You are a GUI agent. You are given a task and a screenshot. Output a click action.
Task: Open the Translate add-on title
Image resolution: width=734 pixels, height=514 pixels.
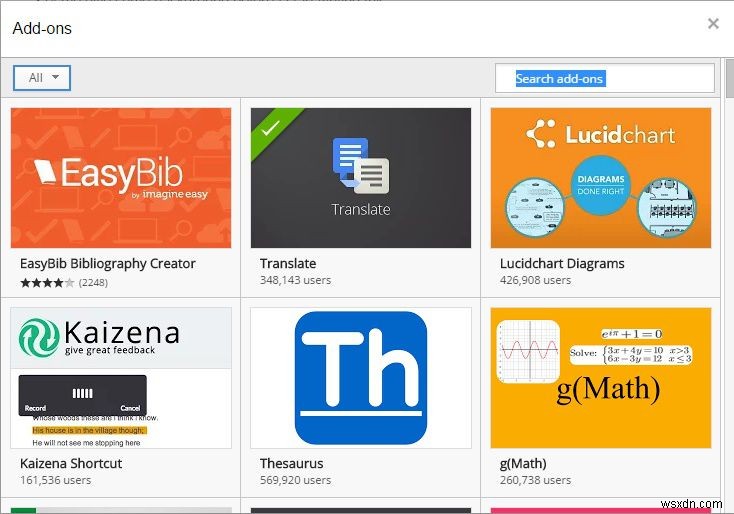click(x=288, y=264)
